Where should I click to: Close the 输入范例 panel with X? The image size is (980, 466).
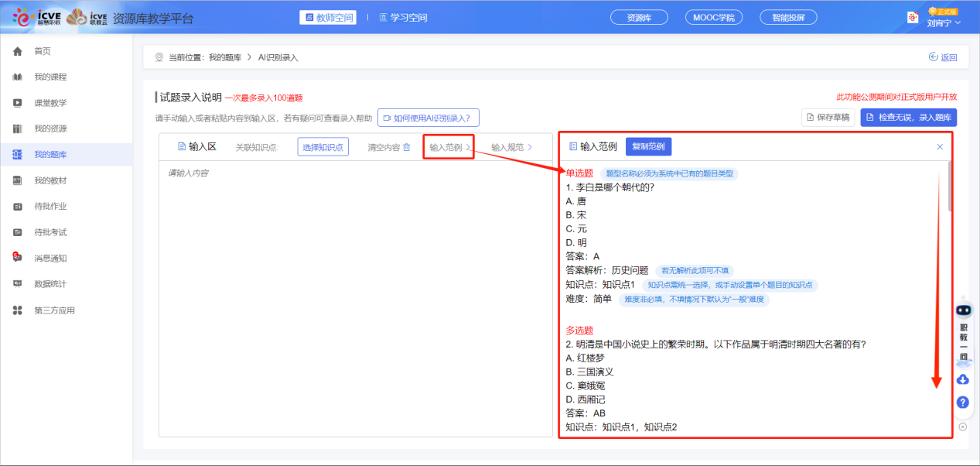pyautogui.click(x=940, y=146)
